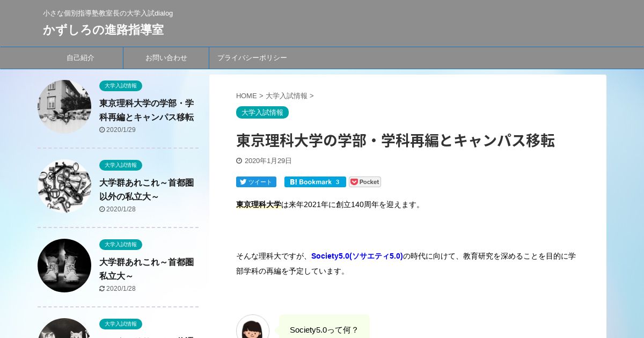Open 自己紹介 in the navigation bar
The height and width of the screenshot is (338, 644).
pos(80,58)
